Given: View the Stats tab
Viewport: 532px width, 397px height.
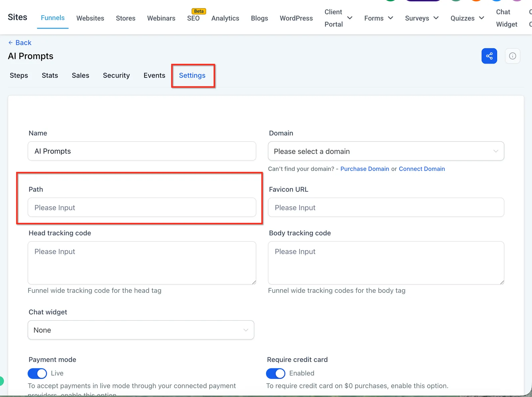Looking at the screenshot, I should pyautogui.click(x=50, y=75).
